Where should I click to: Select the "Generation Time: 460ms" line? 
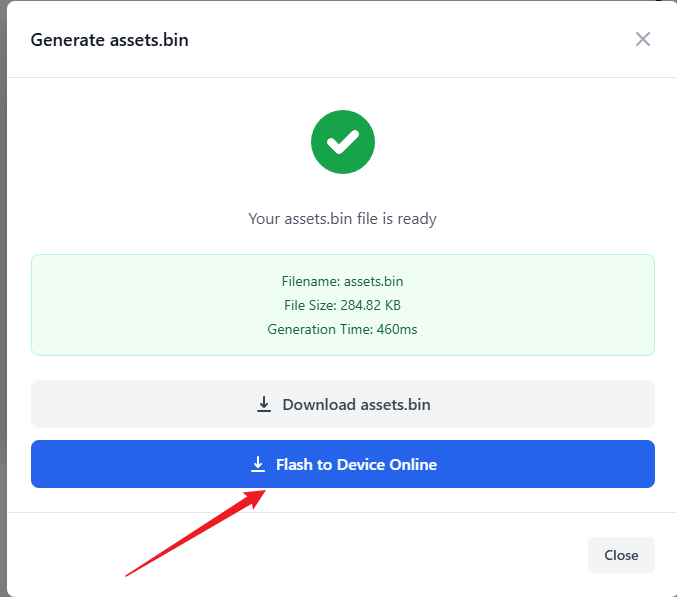pyautogui.click(x=342, y=329)
